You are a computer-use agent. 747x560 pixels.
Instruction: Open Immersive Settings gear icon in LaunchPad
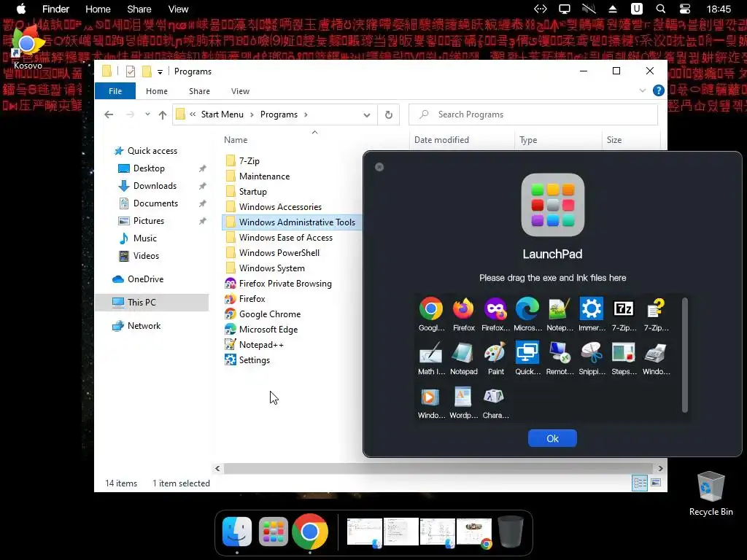coord(591,309)
